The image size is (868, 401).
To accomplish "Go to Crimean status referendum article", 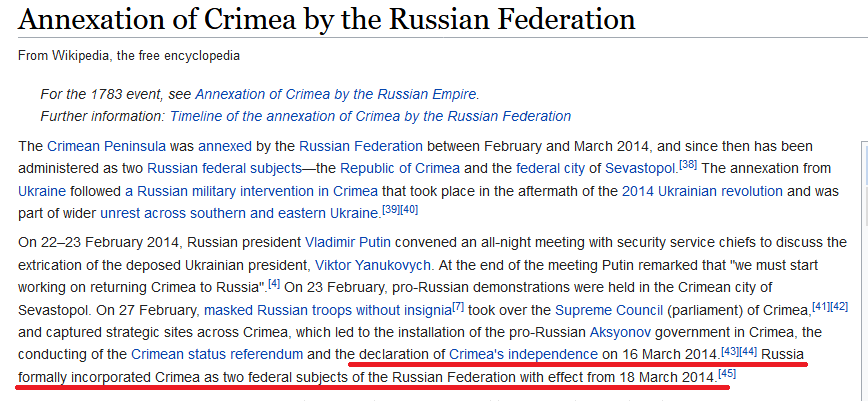I will (x=217, y=354).
